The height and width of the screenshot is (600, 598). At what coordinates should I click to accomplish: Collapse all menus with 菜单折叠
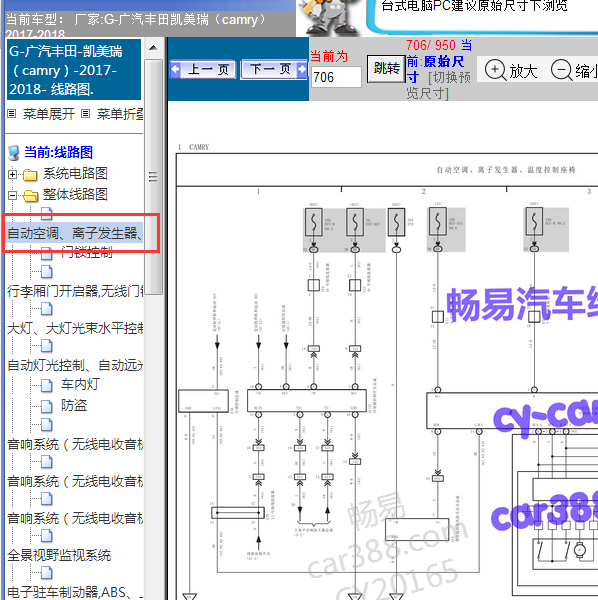click(x=120, y=114)
